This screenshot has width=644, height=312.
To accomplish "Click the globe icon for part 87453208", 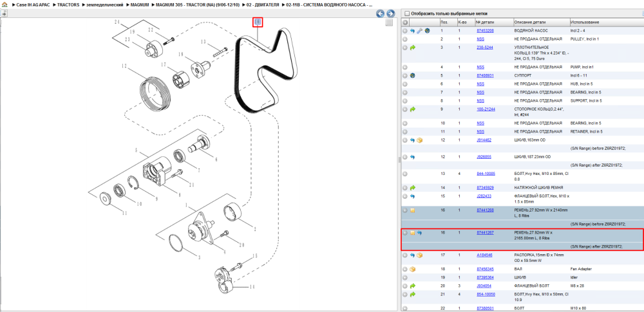I will point(427,31).
